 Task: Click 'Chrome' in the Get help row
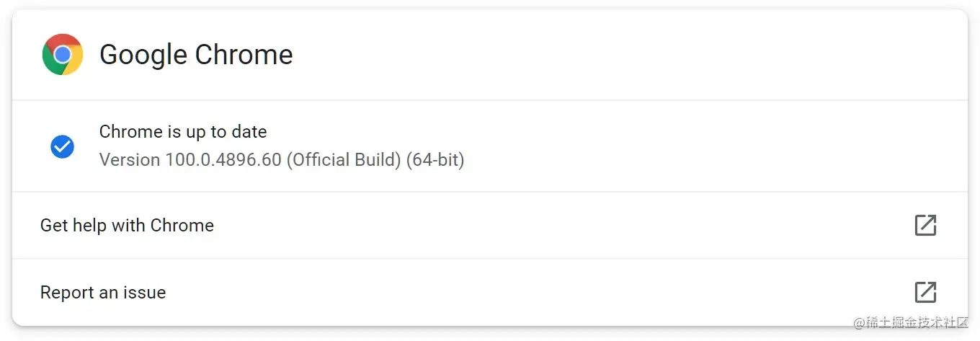pos(182,226)
